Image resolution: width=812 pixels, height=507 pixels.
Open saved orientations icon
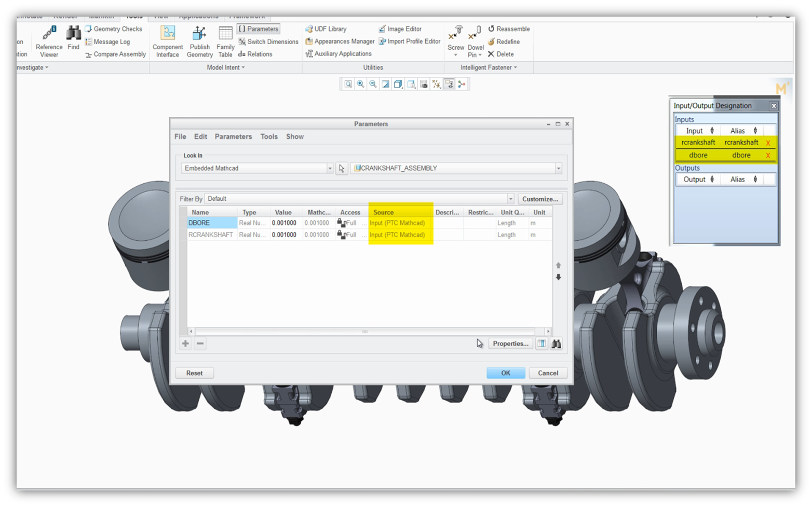point(411,84)
